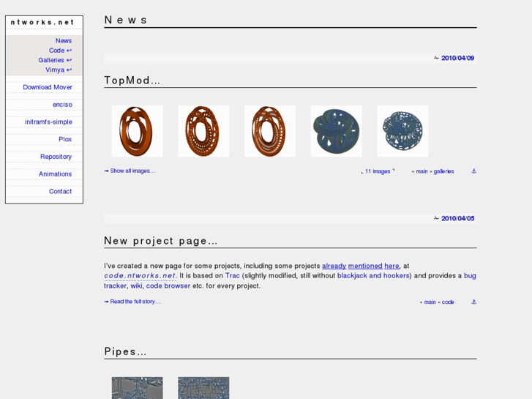Open the News sidebar link
Viewport: 532px width, 399px height.
64,41
